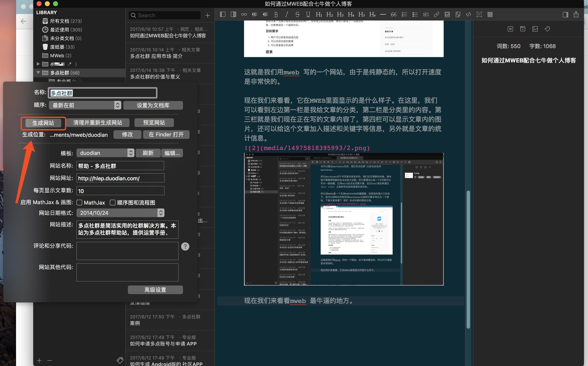This screenshot has height=366, width=588.
Task: Insert a table with the grid icon
Action: [x=490, y=15]
